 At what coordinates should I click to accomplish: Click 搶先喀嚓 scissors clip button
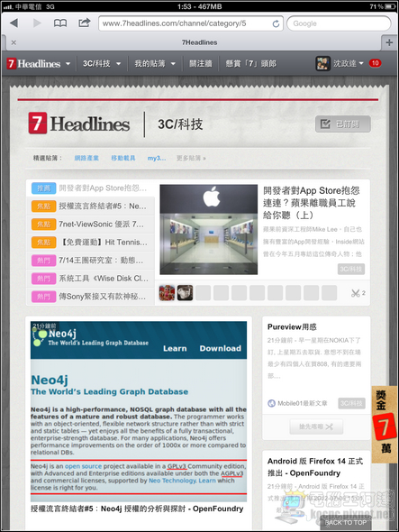point(316,427)
